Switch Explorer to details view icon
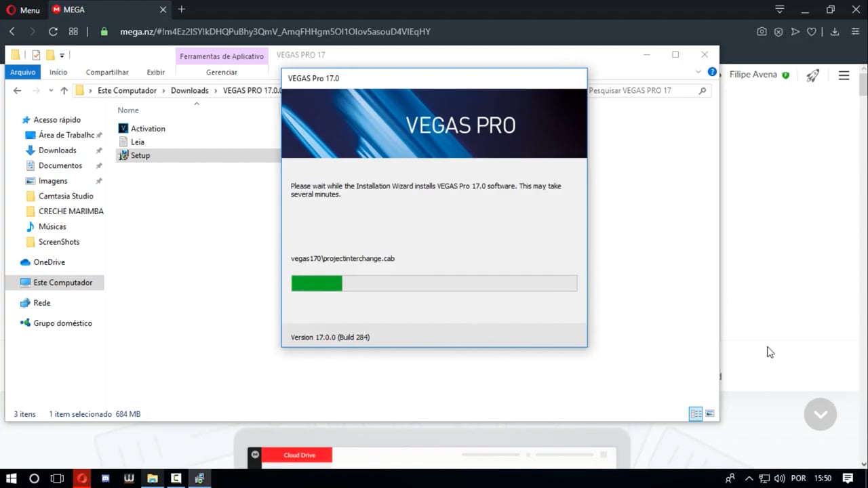868x488 pixels. 696,413
